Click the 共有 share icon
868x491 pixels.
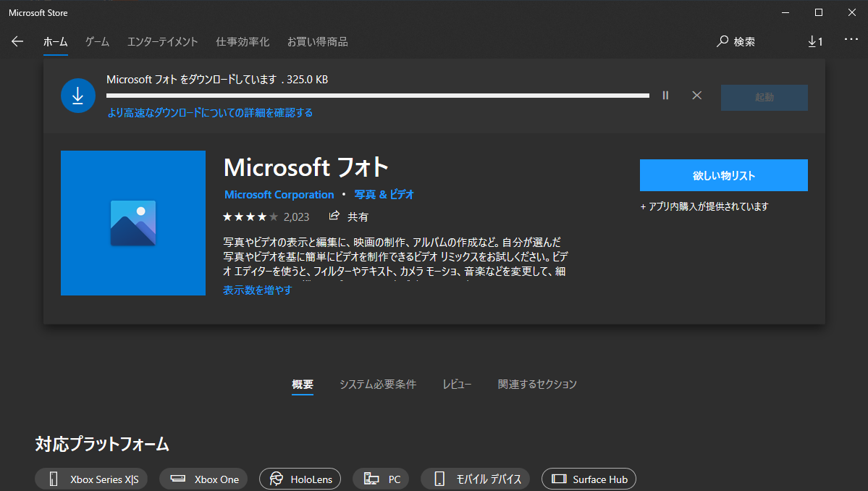pyautogui.click(x=334, y=216)
